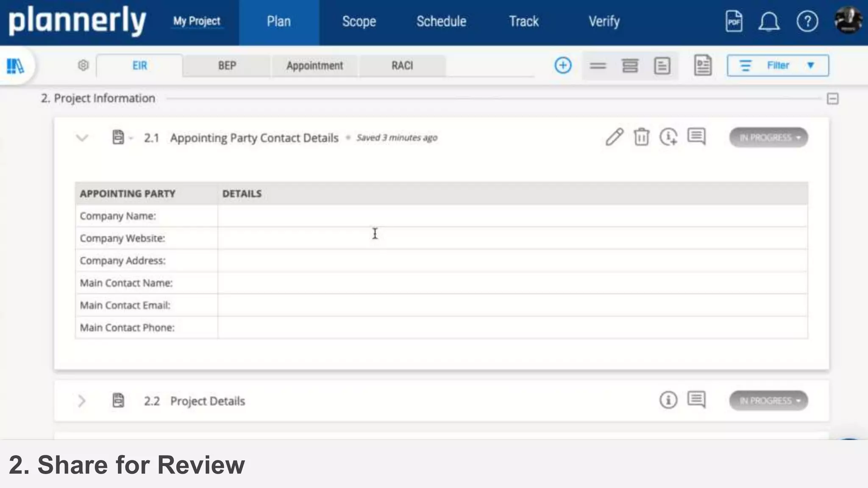868x488 pixels.
Task: Edit section 2.1 with pencil icon
Action: coord(614,137)
